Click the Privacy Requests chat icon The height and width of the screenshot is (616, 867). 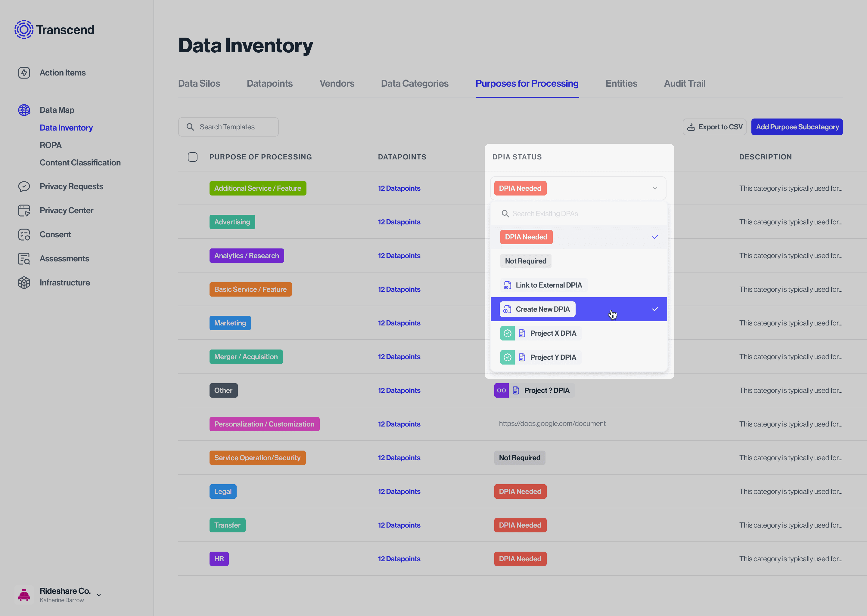pyautogui.click(x=24, y=186)
